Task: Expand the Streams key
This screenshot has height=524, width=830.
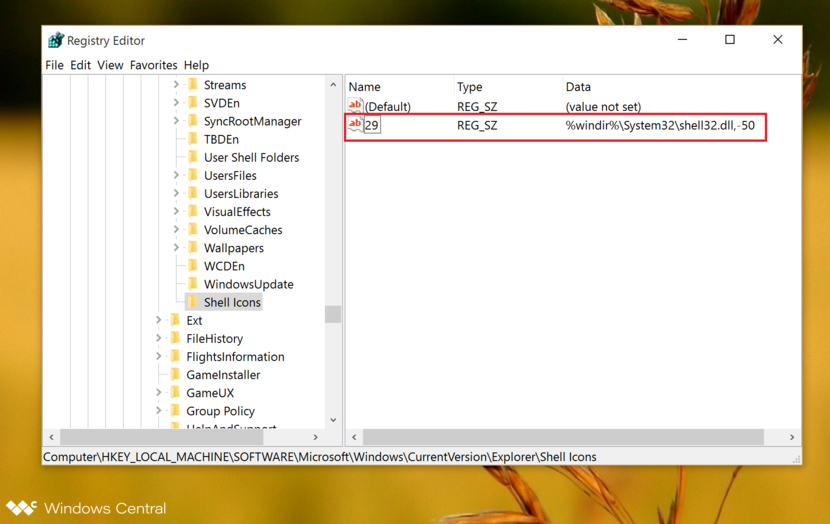Action: [176, 84]
